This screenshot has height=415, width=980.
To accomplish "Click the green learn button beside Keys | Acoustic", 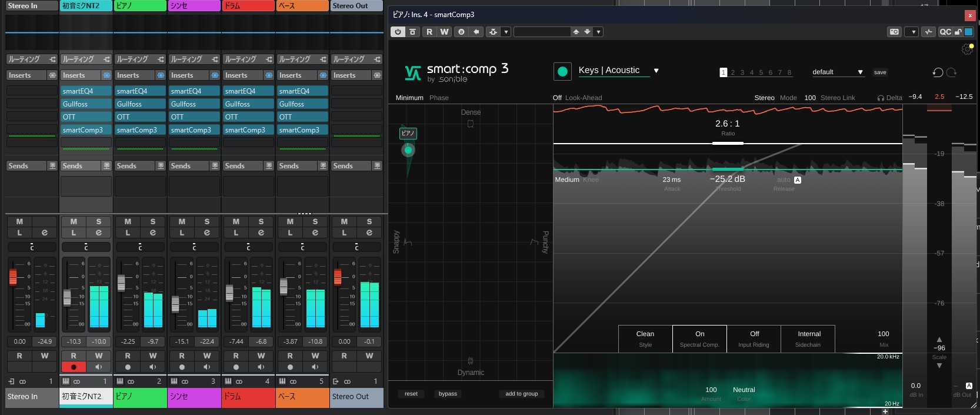I will tap(562, 71).
